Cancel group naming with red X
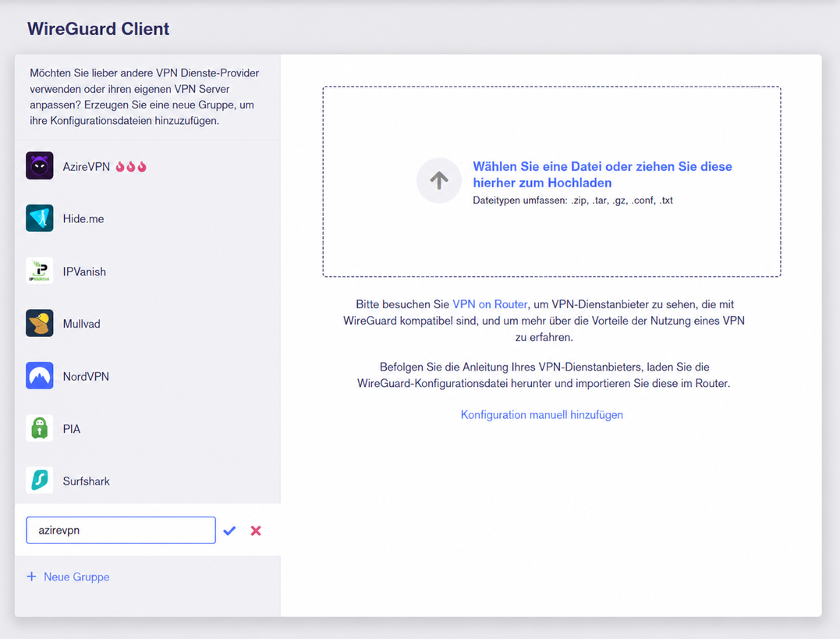 256,531
